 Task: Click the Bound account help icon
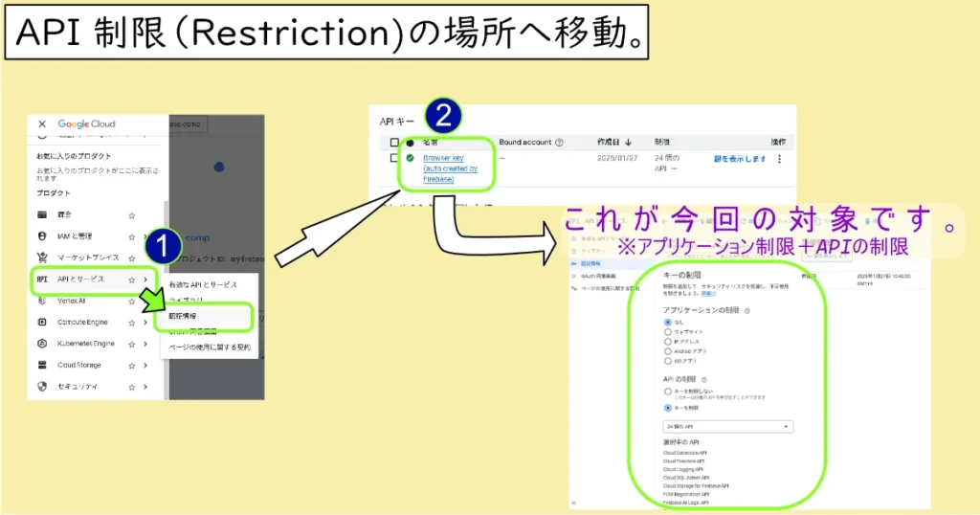(559, 143)
